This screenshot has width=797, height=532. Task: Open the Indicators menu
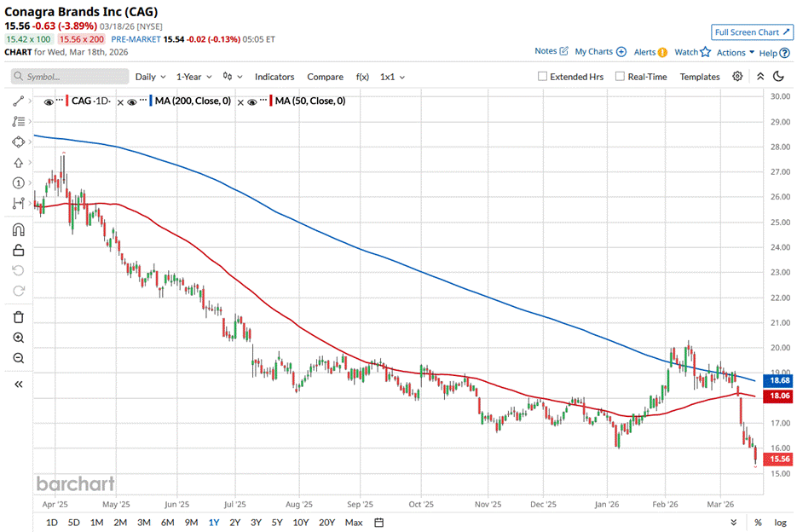coord(274,77)
